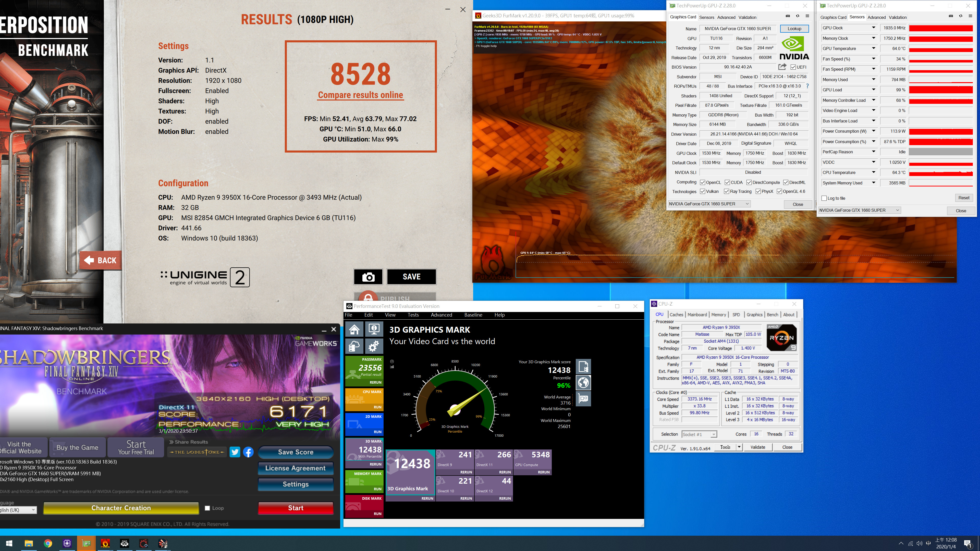Expand Memory Clock sensor dropdown

click(874, 38)
